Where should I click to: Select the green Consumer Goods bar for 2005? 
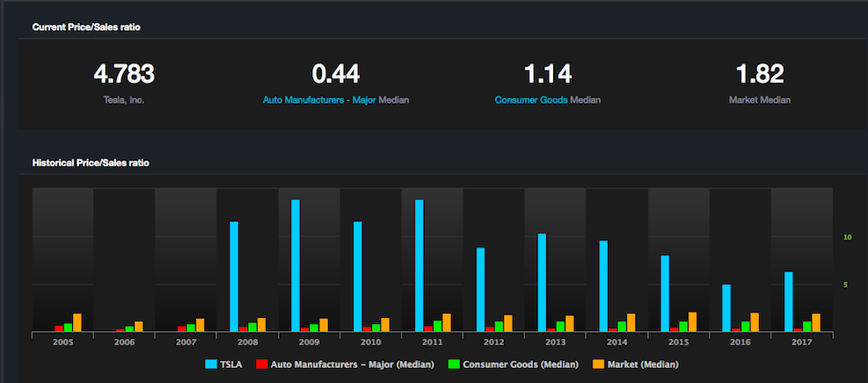[68, 328]
